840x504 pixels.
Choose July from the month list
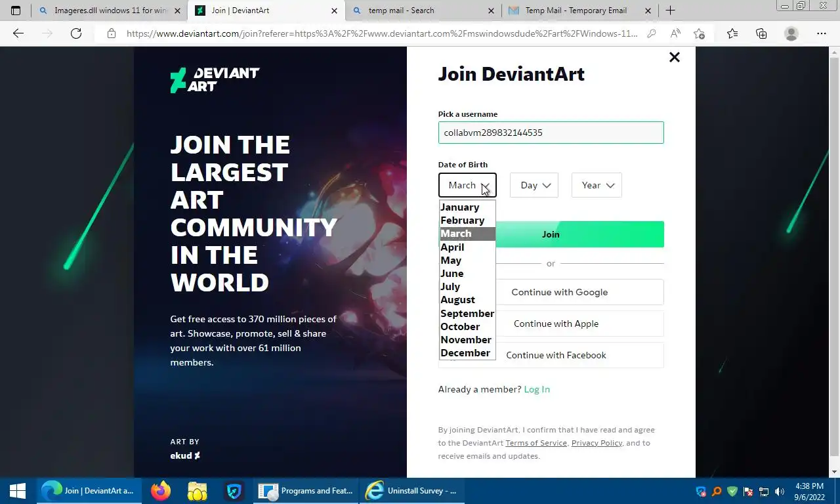coord(467,286)
